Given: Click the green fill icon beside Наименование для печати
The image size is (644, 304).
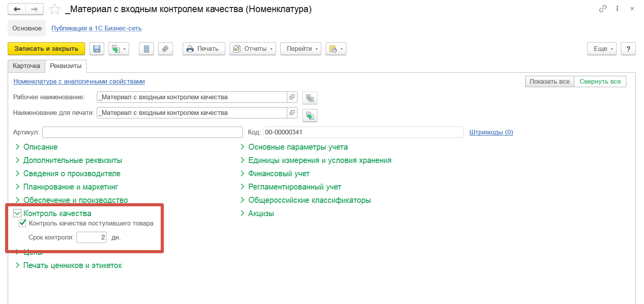Looking at the screenshot, I should coord(310,116).
